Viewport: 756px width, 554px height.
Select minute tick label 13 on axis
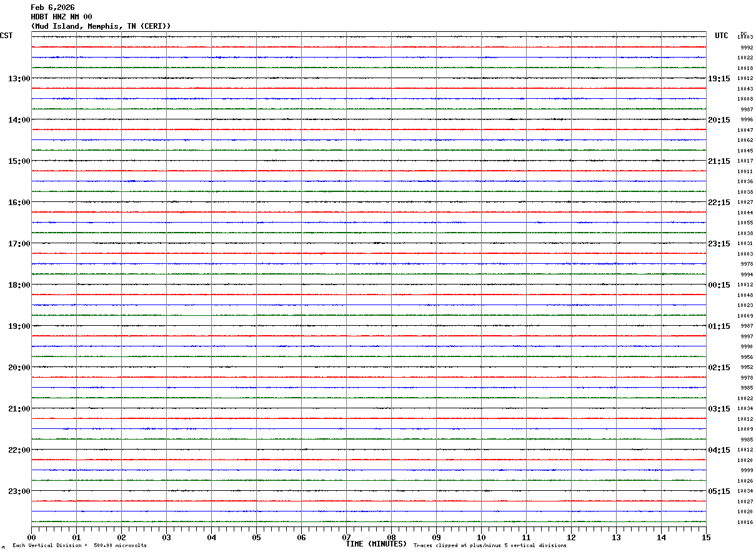pos(616,537)
